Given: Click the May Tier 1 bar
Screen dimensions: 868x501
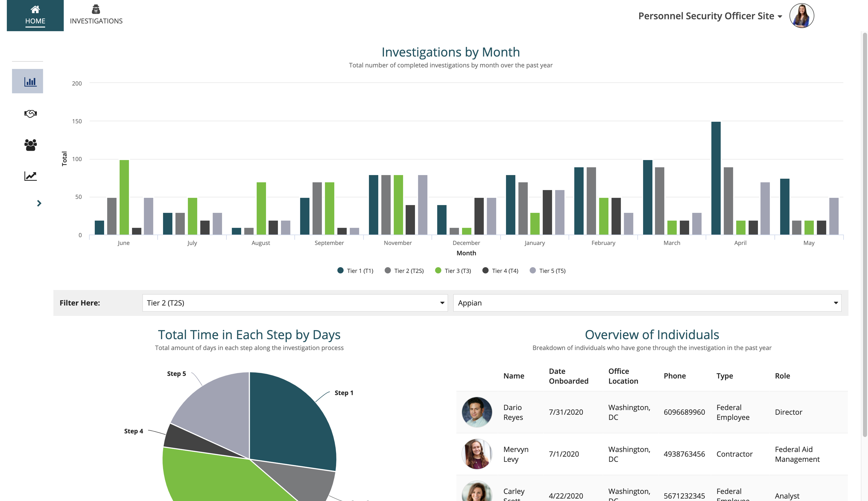Looking at the screenshot, I should click(784, 207).
